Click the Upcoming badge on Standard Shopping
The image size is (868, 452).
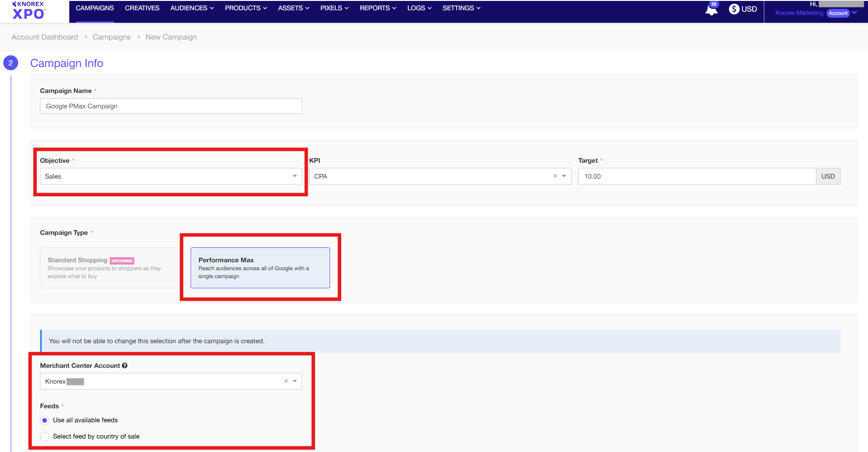(x=122, y=261)
